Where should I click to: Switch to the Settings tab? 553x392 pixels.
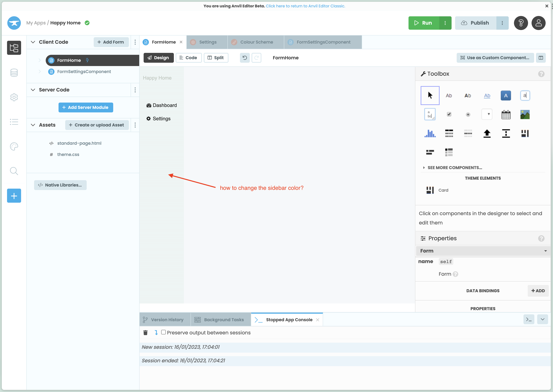point(207,42)
